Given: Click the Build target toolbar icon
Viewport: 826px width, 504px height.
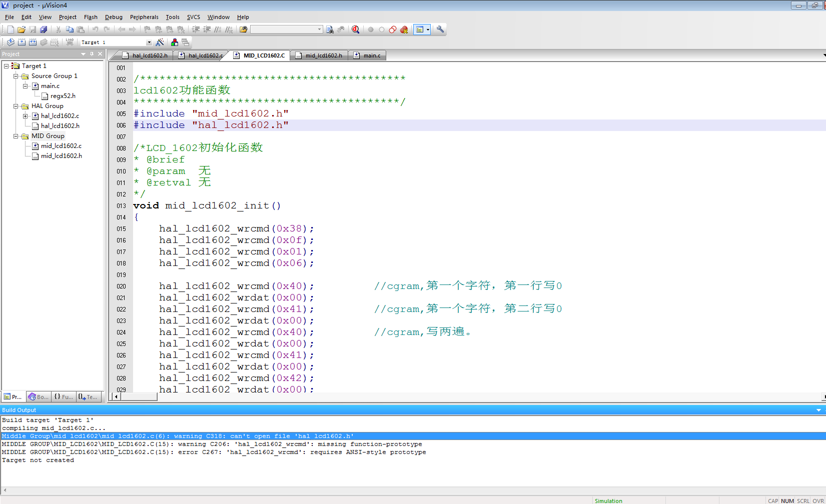Looking at the screenshot, I should 22,42.
